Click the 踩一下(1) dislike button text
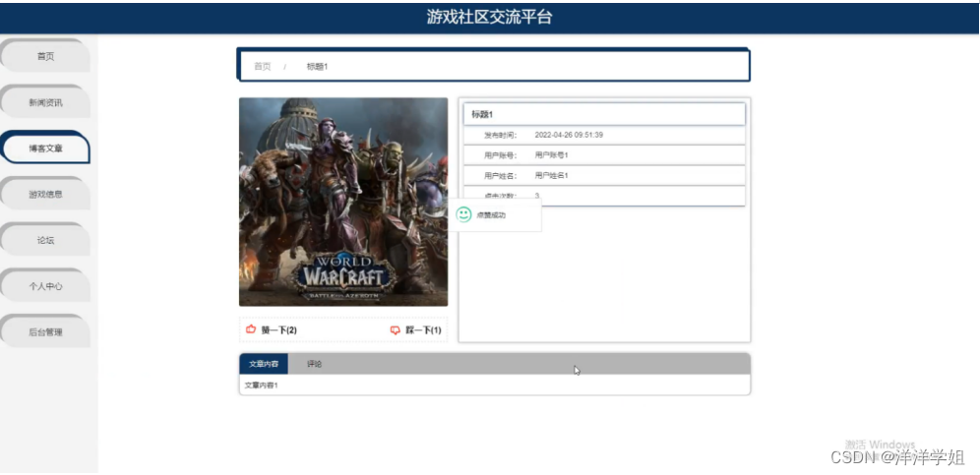Image resolution: width=980 pixels, height=475 pixels. tap(423, 330)
